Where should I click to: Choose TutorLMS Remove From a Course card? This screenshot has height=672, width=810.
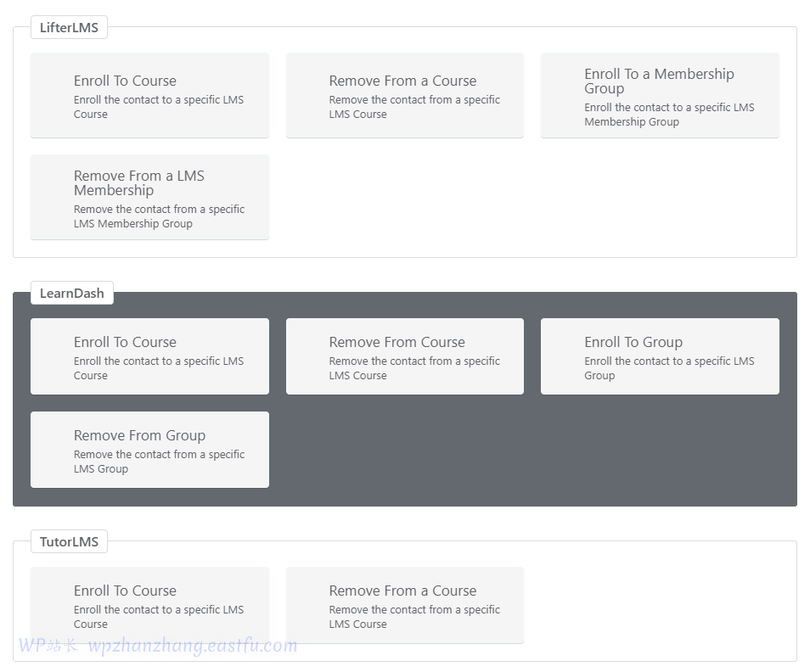pos(405,605)
